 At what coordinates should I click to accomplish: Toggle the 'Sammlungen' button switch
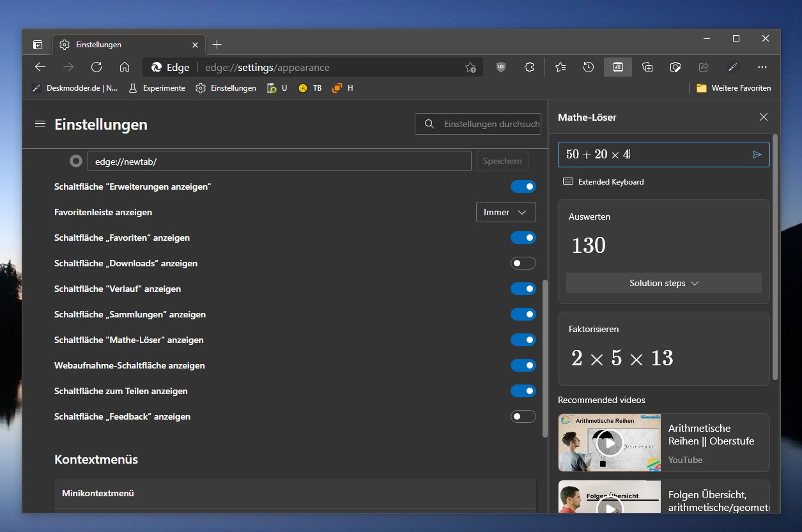pyautogui.click(x=523, y=314)
